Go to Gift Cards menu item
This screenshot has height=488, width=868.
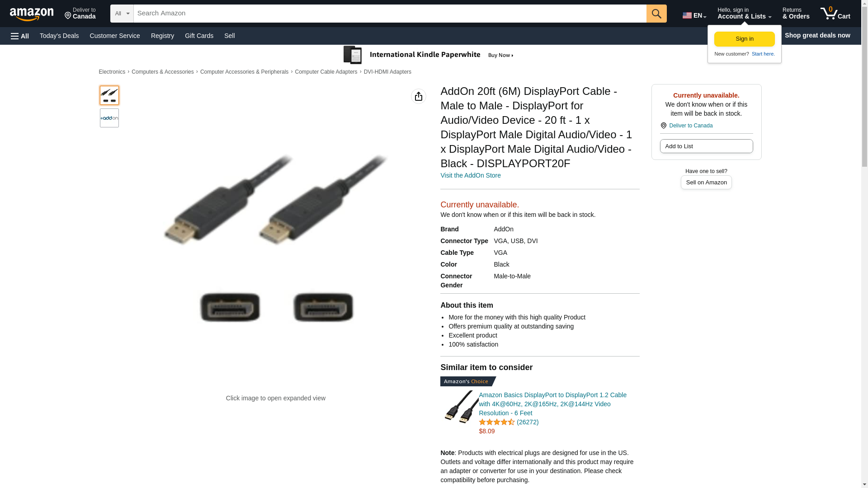[199, 36]
